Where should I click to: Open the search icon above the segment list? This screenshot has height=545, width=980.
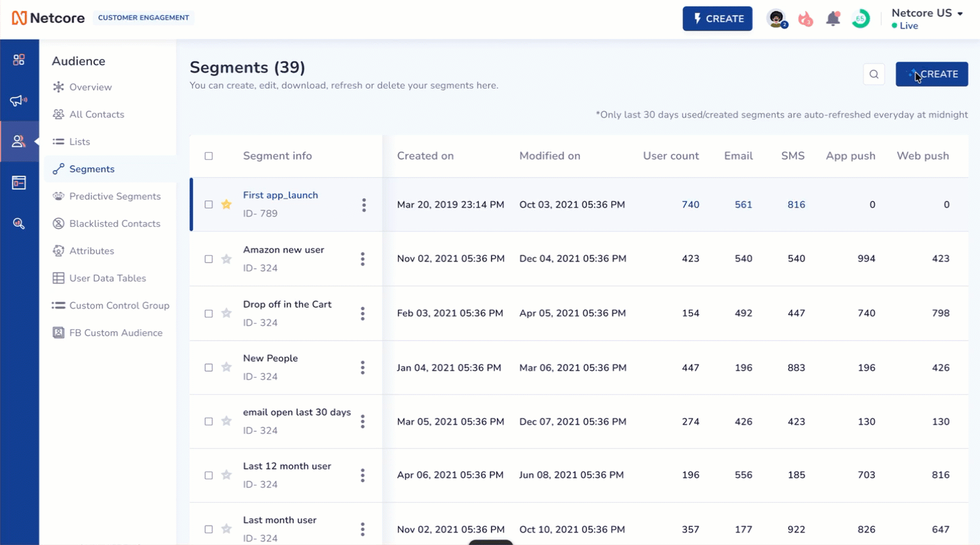(873, 74)
